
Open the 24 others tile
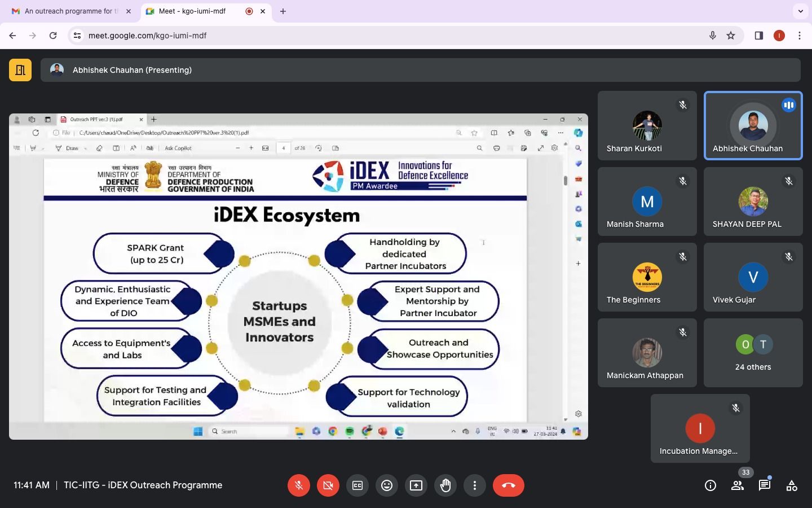coord(753,353)
